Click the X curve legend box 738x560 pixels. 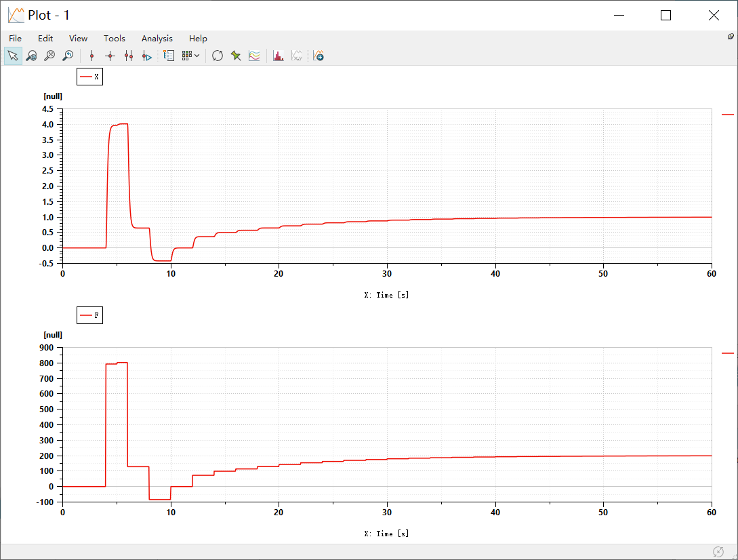click(x=89, y=77)
